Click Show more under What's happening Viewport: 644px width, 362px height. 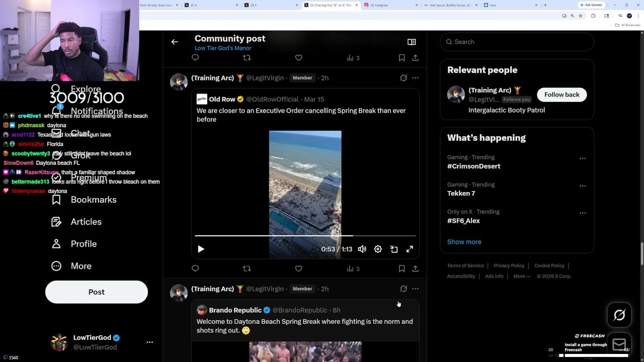464,242
